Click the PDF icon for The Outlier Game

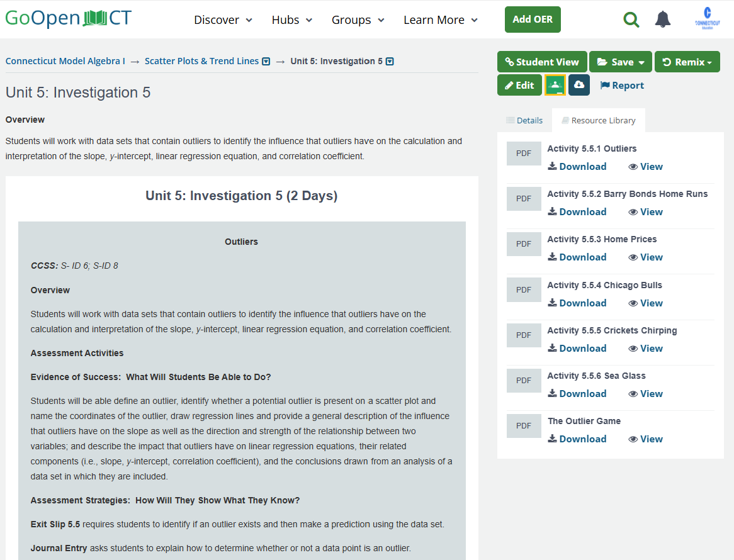pyautogui.click(x=523, y=426)
